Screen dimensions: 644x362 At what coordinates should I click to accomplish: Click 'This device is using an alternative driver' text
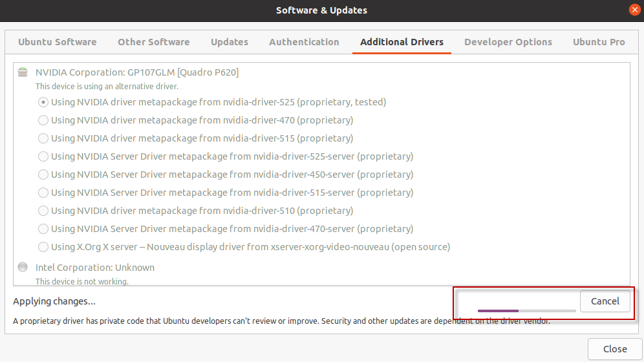coord(107,86)
